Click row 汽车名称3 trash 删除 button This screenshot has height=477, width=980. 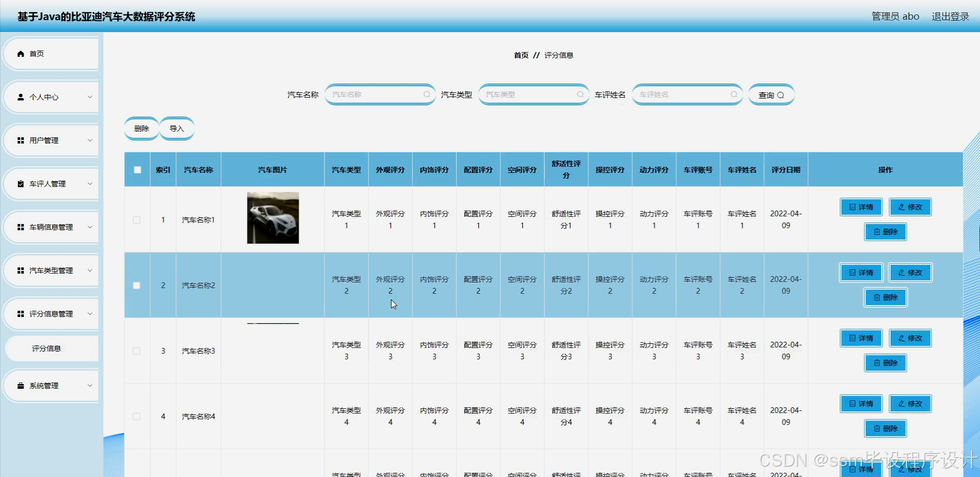[885, 363]
